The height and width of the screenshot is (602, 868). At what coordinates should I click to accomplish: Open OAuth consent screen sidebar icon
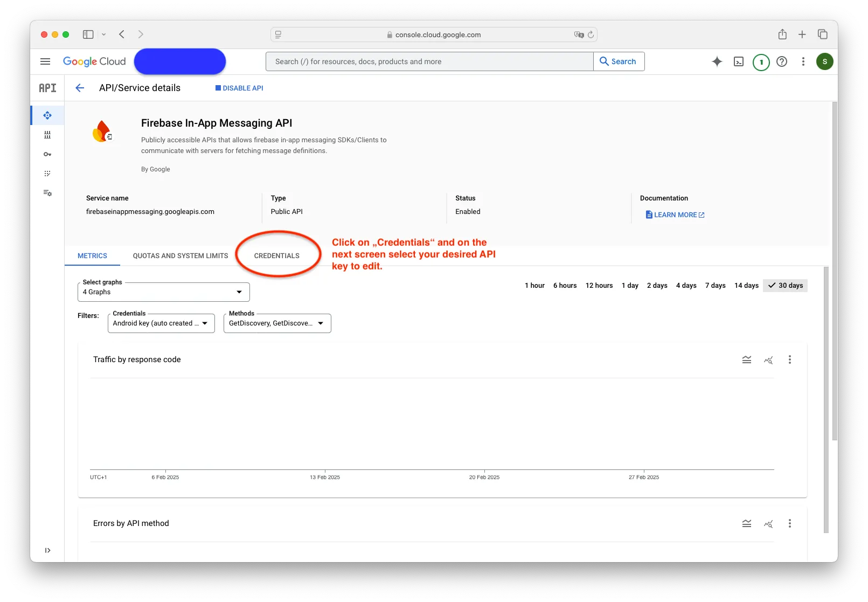[x=47, y=174]
